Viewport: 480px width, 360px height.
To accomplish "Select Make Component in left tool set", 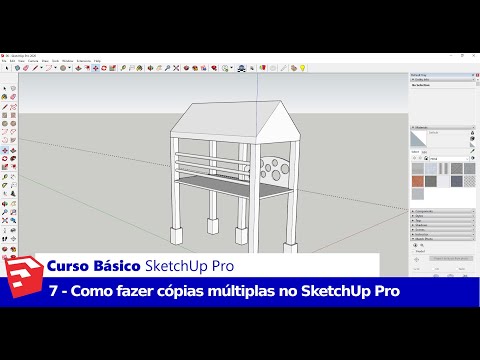I will [13, 88].
